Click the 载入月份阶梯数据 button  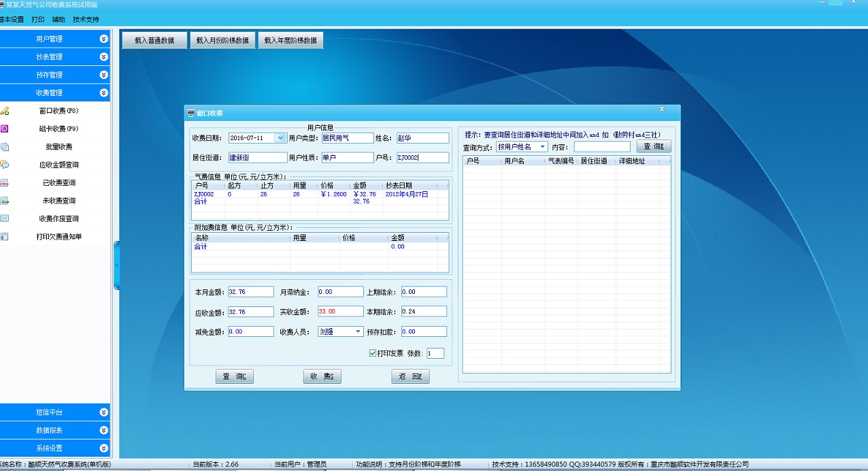click(x=222, y=40)
